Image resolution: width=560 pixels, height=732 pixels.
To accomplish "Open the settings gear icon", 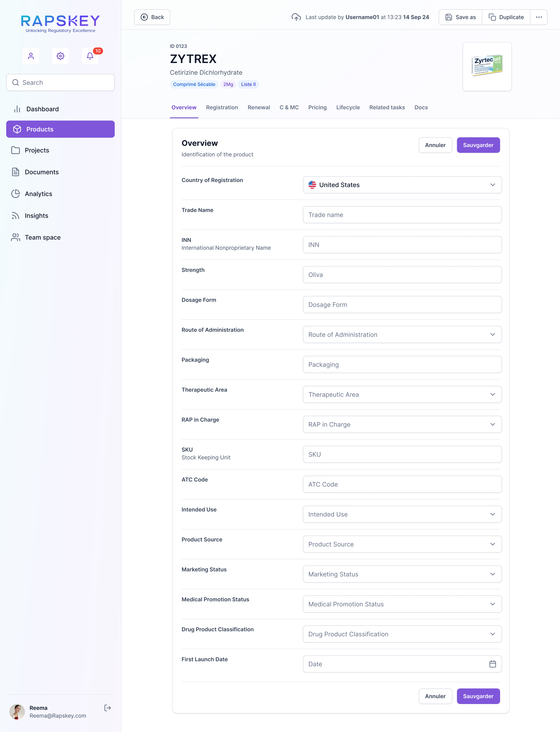I will click(60, 56).
